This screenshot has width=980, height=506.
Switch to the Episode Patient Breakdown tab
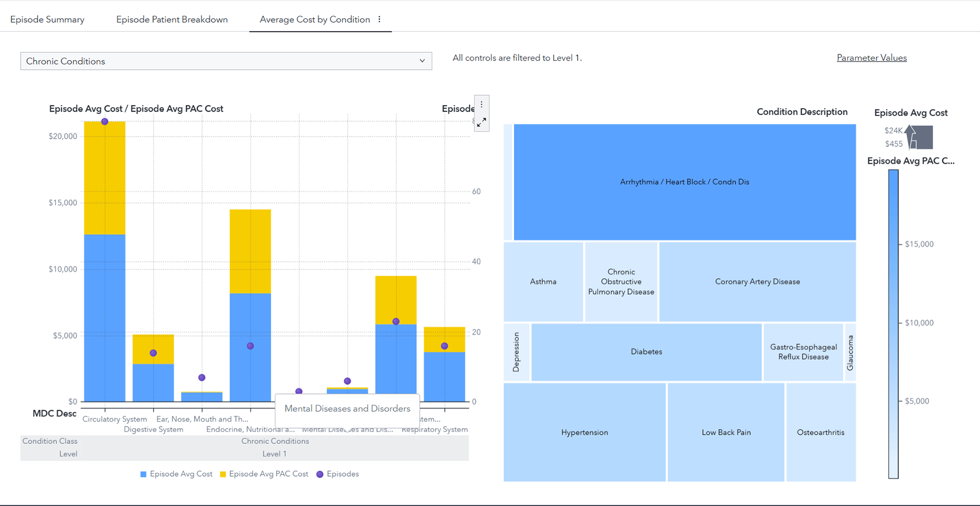pyautogui.click(x=171, y=19)
